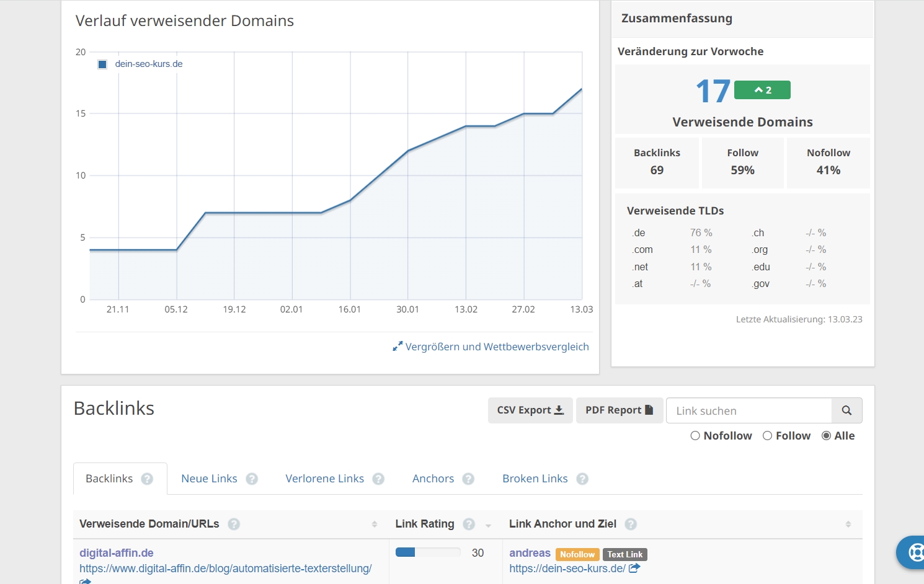The image size is (924, 584).
Task: Select the Nofollow radio button
Action: [x=695, y=436]
